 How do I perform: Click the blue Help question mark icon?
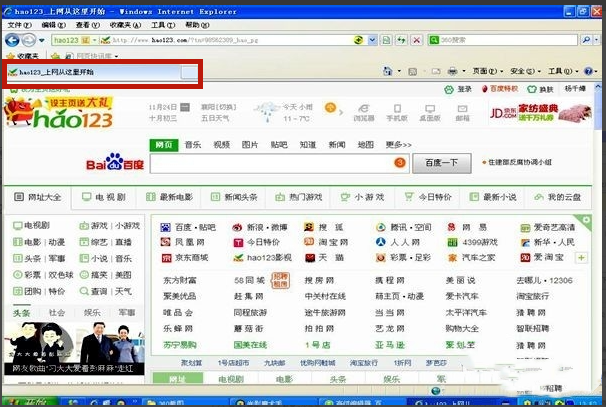pos(588,71)
